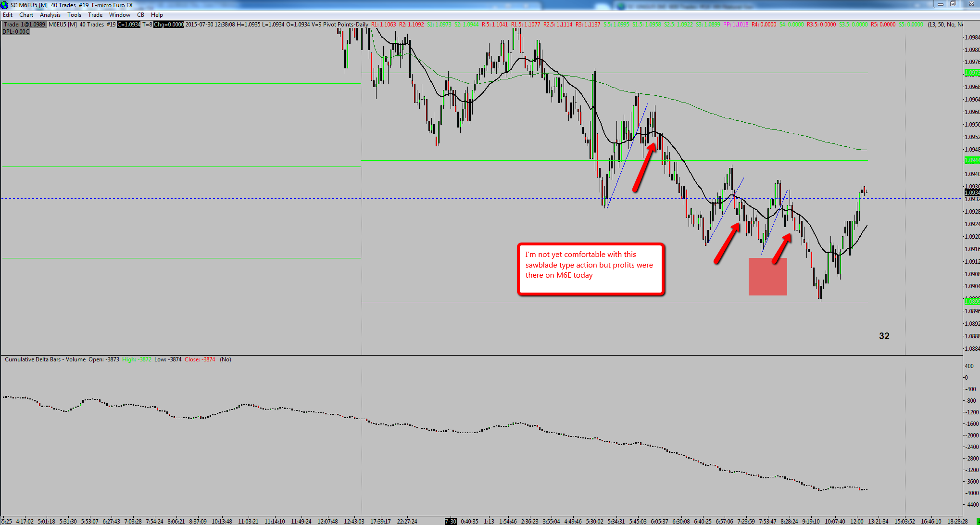Open the Window menu
The width and height of the screenshot is (980, 525).
pos(119,15)
